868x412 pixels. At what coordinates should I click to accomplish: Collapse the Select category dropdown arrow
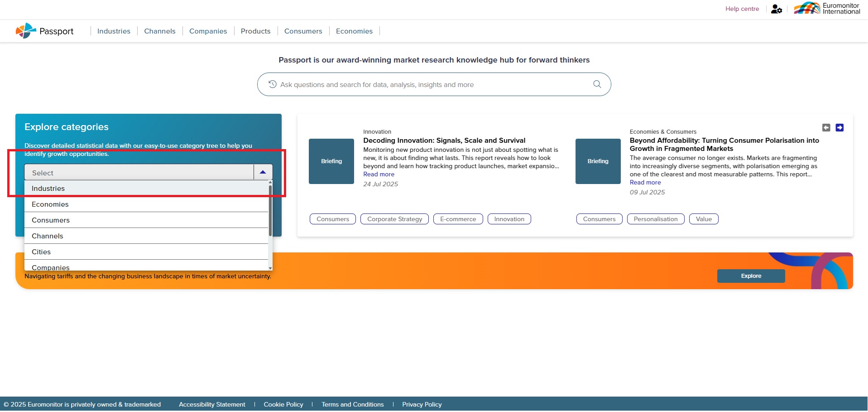[x=263, y=172]
